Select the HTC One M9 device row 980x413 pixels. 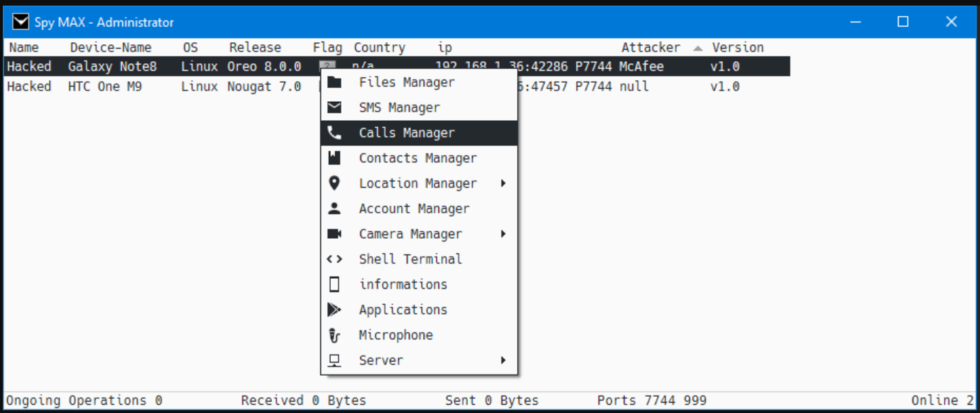(x=105, y=86)
